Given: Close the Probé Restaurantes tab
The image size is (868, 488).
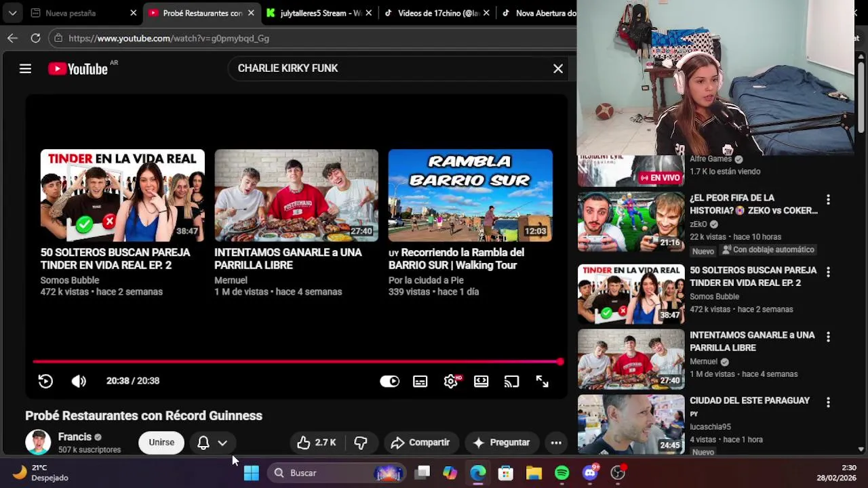Looking at the screenshot, I should pyautogui.click(x=251, y=13).
